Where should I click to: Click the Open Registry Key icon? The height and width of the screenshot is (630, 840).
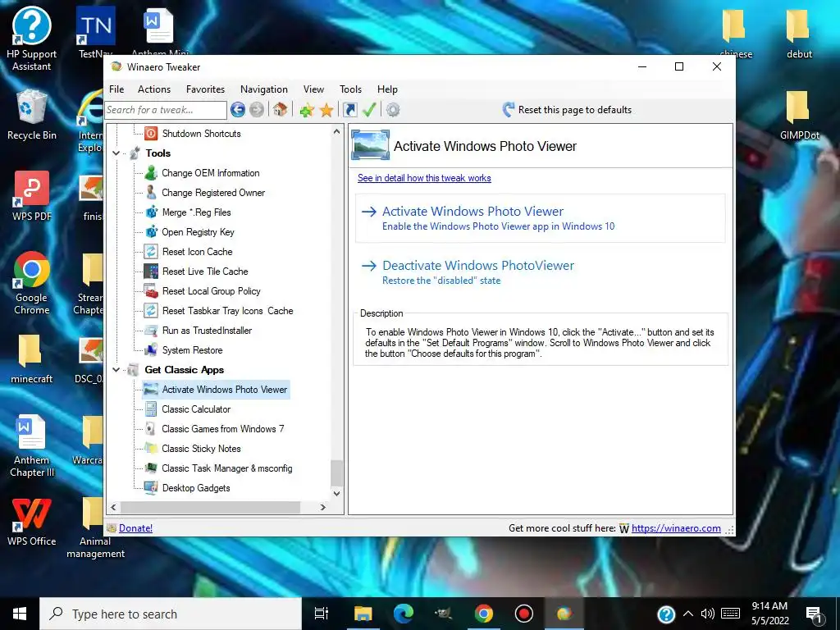point(151,232)
